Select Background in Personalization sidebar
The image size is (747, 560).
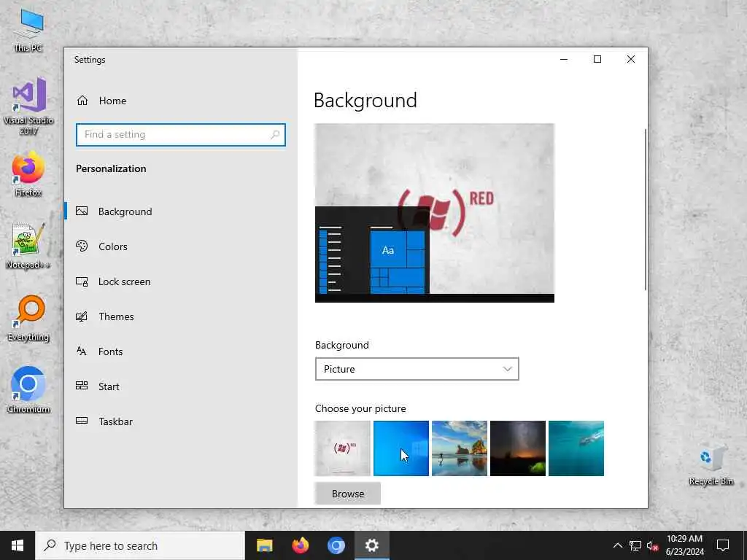[x=181, y=211]
